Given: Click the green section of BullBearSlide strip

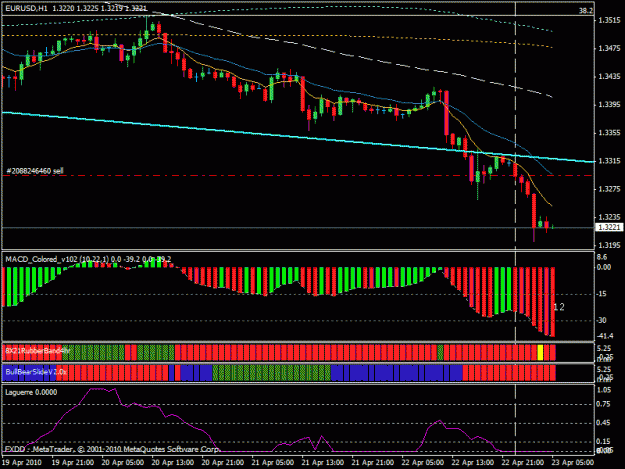Looking at the screenshot, I should pyautogui.click(x=271, y=373).
